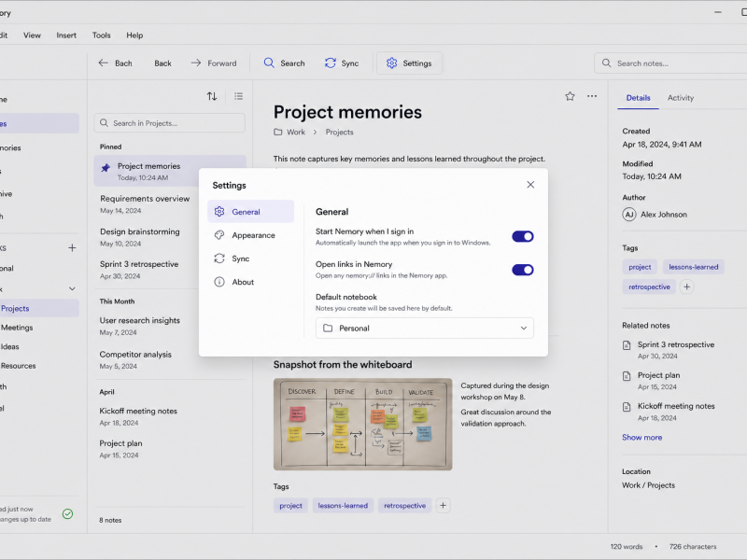The height and width of the screenshot is (560, 747).
Task: Open the whiteboard snapshot image
Action: [362, 425]
